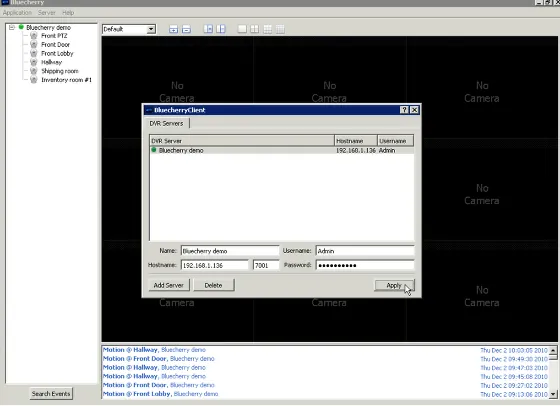Click the 192.168.1.136 cell in server table

[x=356, y=151]
